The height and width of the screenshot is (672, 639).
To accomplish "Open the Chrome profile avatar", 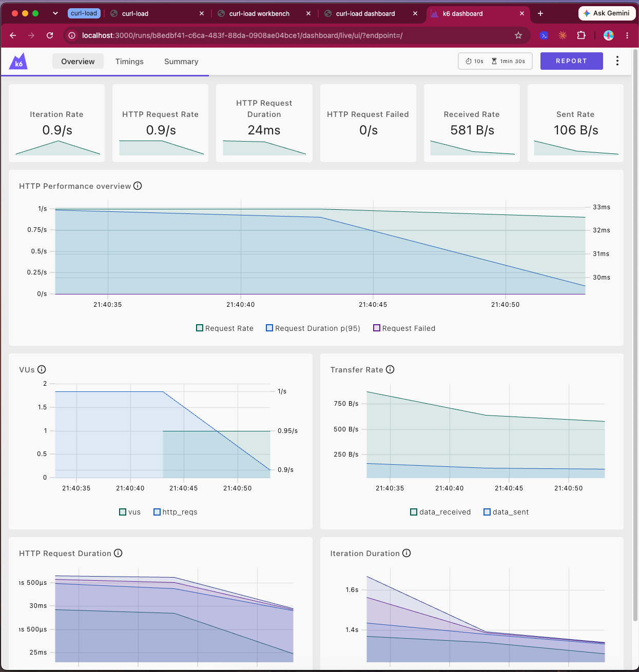I will [x=609, y=35].
